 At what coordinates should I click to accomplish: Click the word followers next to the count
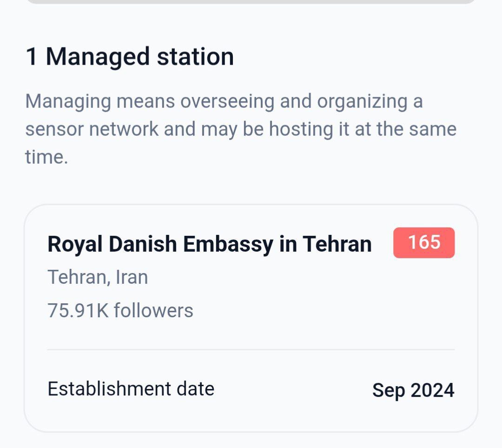point(152,309)
